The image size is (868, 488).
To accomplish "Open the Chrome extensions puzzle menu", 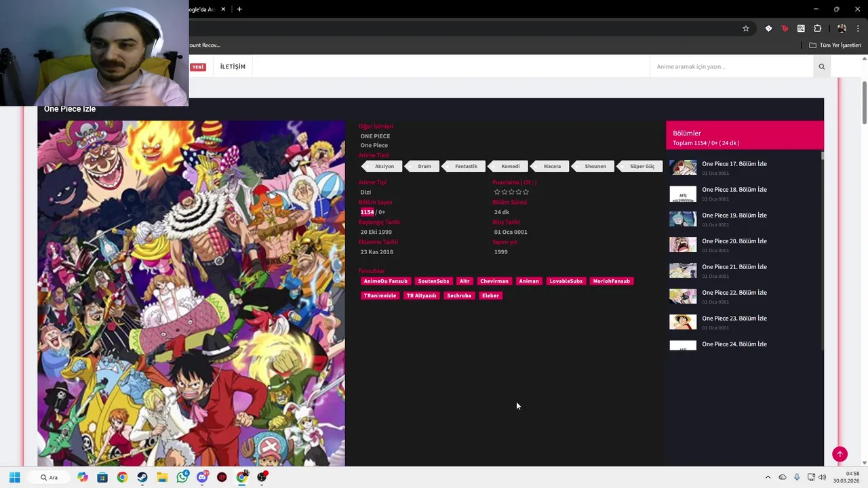I will 817,28.
